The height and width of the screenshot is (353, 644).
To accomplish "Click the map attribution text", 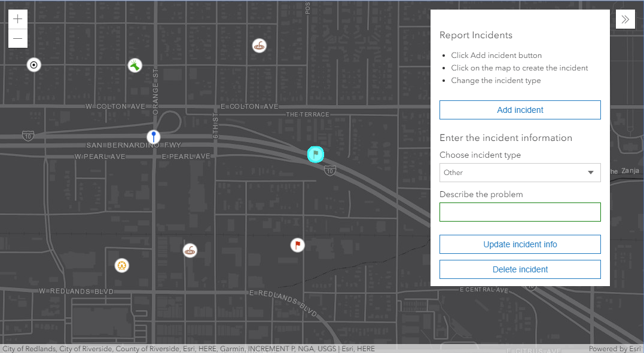I will pos(188,348).
